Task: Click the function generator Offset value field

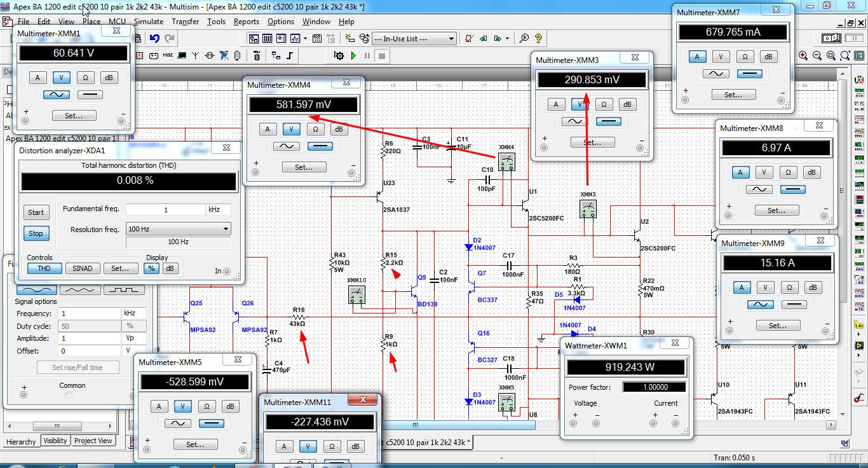Action: coord(89,351)
